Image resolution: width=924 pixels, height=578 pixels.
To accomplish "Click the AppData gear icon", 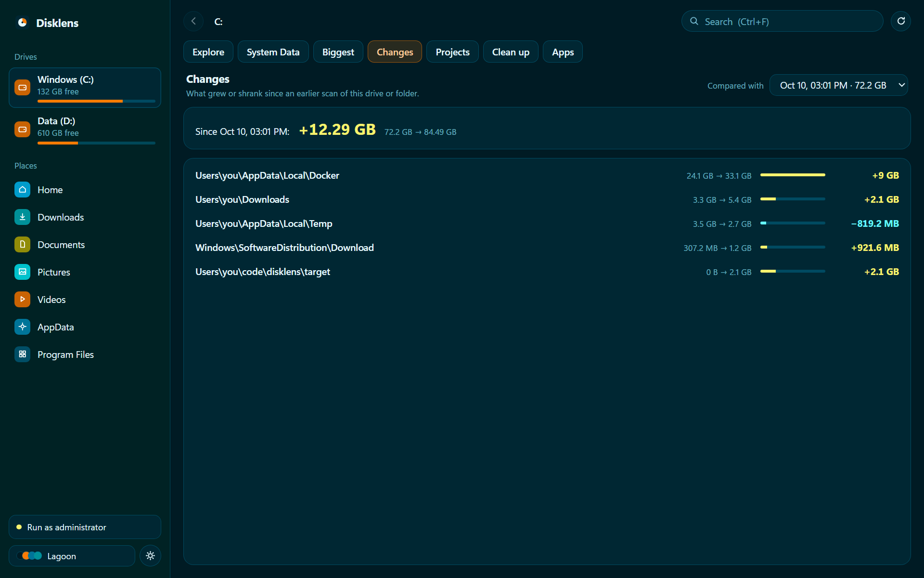I will (x=22, y=327).
